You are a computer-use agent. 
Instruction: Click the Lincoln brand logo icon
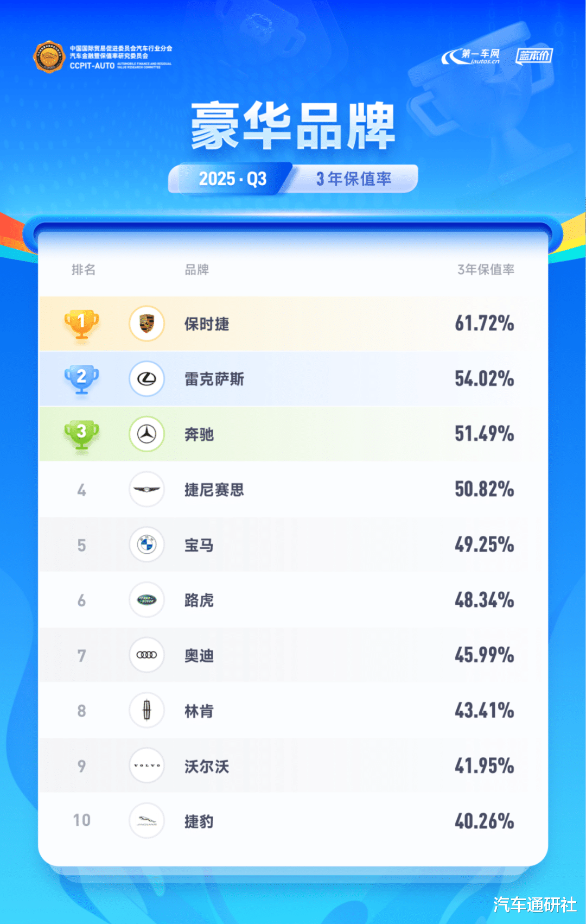(146, 710)
